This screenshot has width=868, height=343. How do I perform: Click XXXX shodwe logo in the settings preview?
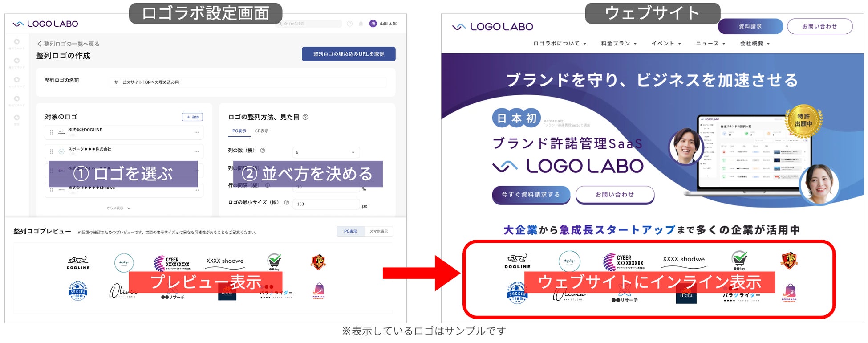(225, 263)
